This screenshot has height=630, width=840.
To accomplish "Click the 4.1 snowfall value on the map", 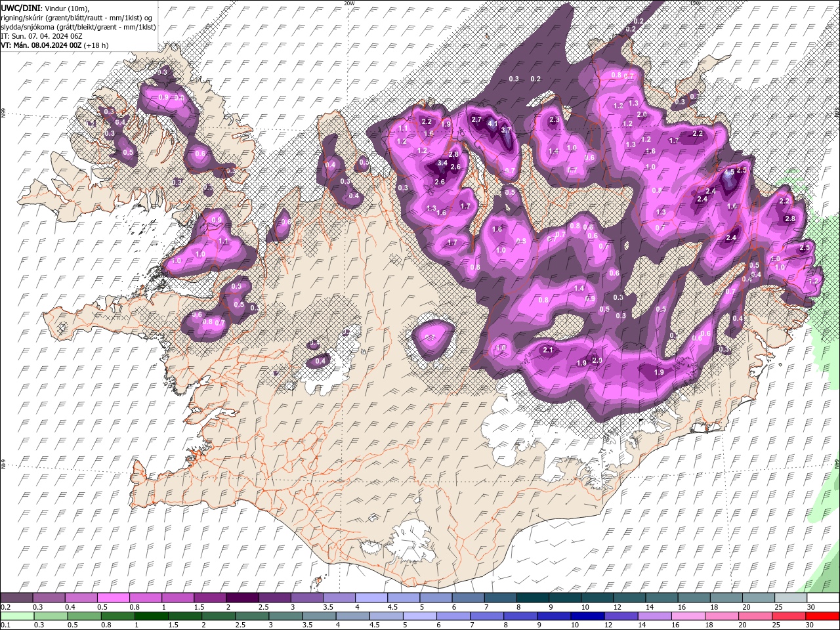I will pyautogui.click(x=493, y=124).
